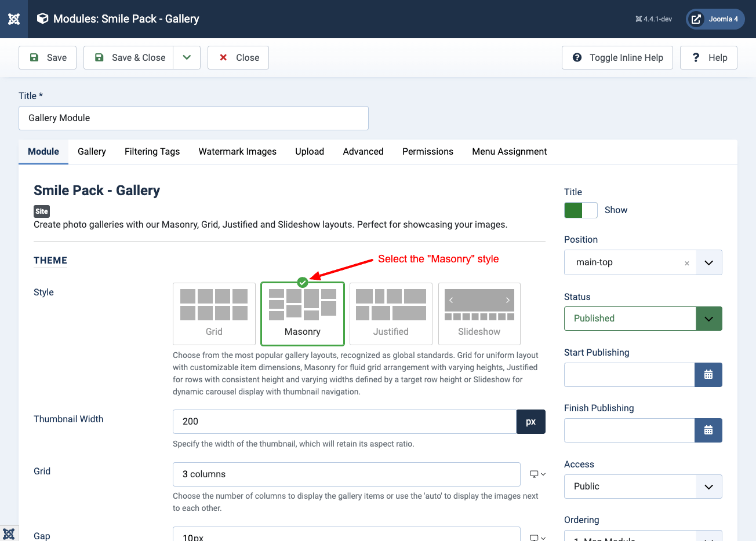Open Gap responsive device selector icon
This screenshot has width=756, height=541.
(x=538, y=538)
